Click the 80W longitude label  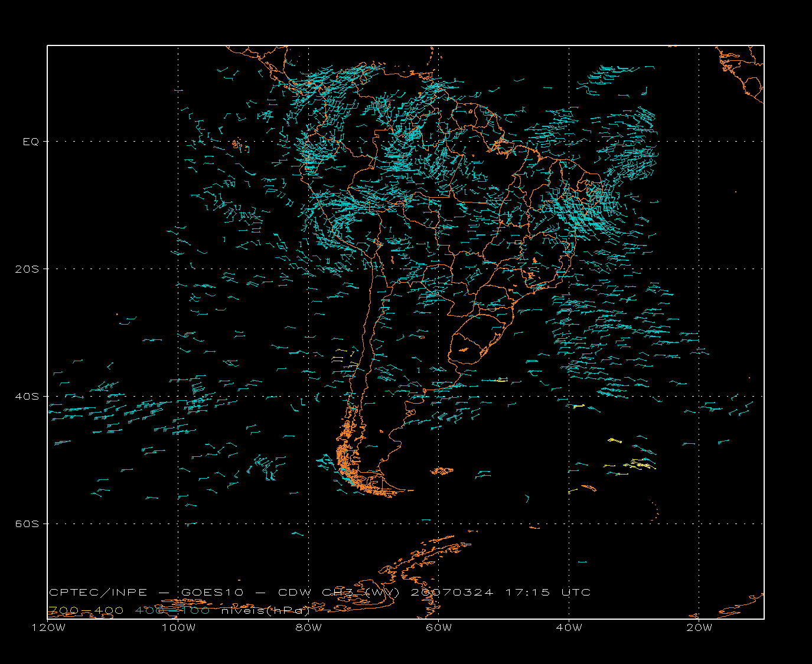pos(308,627)
